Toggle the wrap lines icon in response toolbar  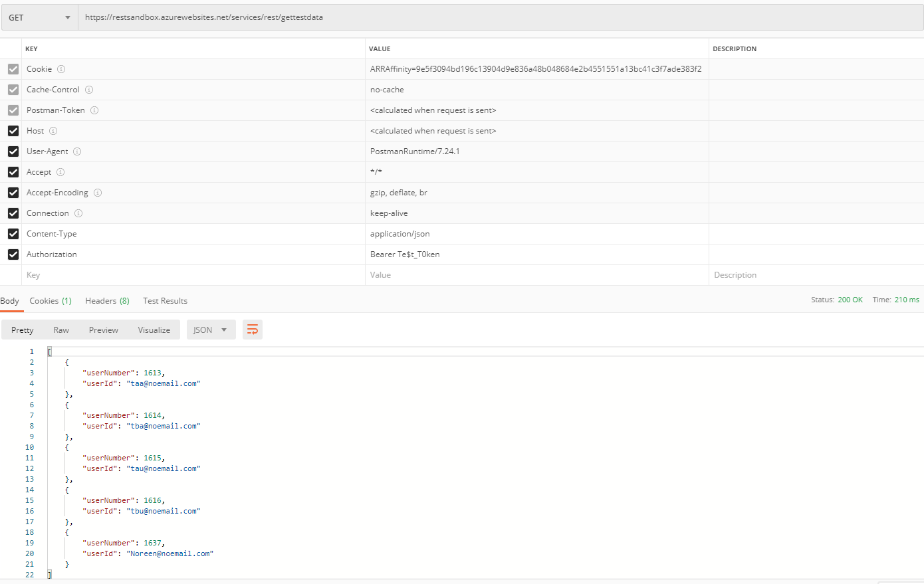[253, 330]
